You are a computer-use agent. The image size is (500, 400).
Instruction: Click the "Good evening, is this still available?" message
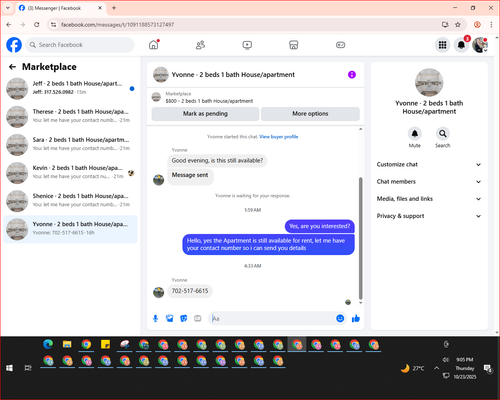217,161
